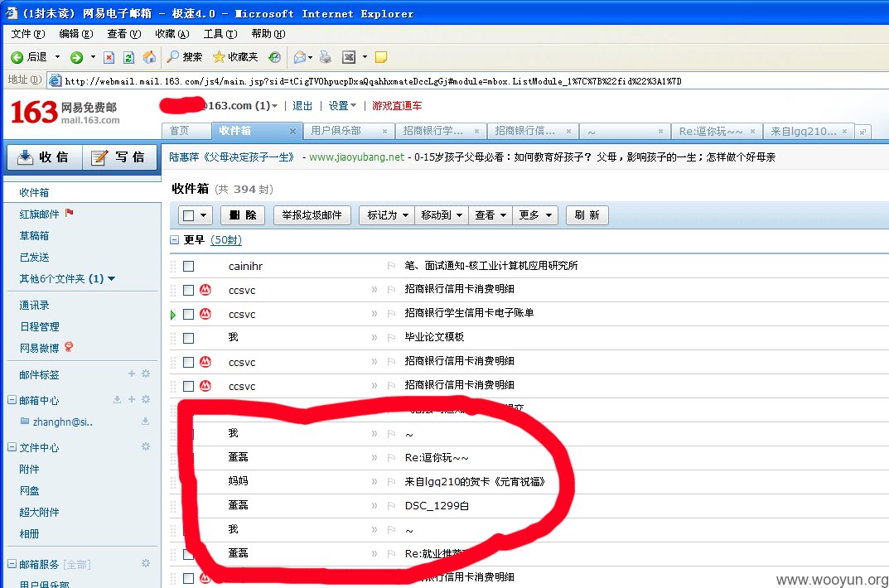Click the 删除 button
Viewport: 889px width, 588px height.
pos(243,215)
